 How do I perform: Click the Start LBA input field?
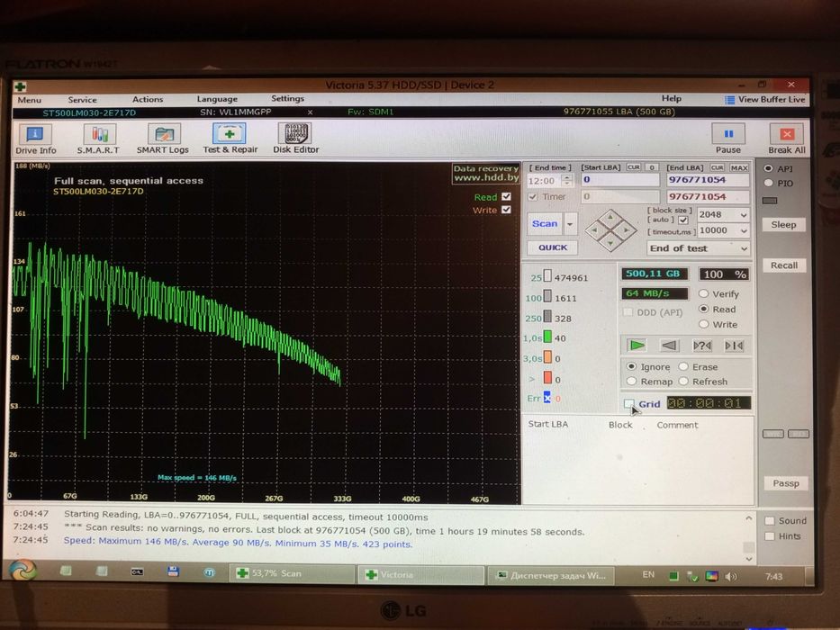click(x=620, y=180)
